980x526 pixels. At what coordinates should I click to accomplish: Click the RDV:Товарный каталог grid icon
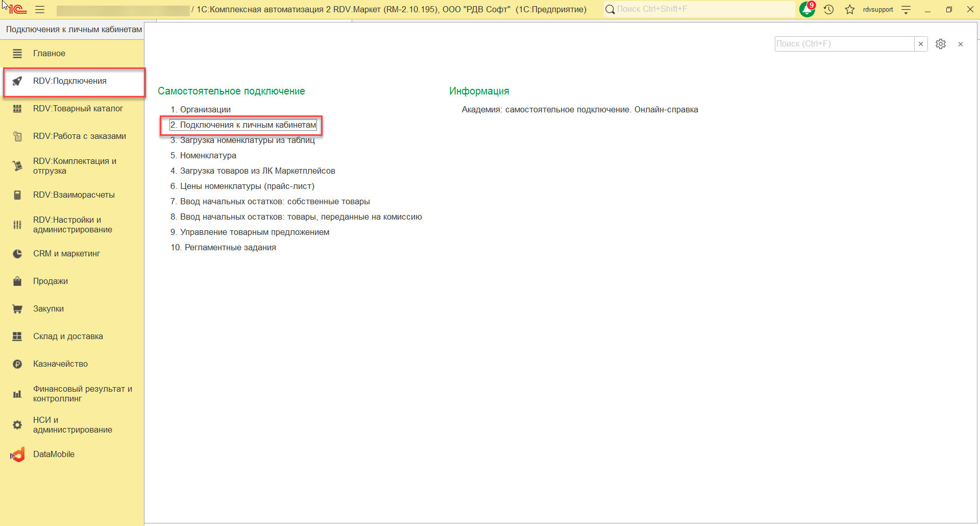click(17, 109)
